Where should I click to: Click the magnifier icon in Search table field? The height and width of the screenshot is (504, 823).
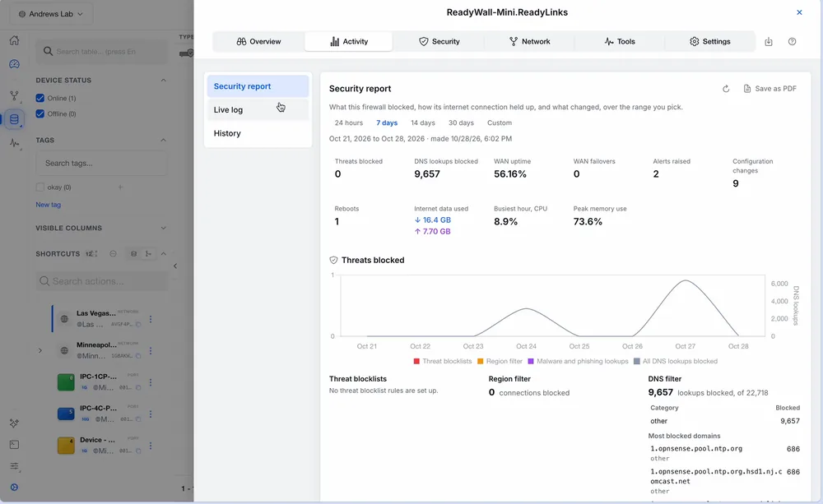[x=48, y=52]
